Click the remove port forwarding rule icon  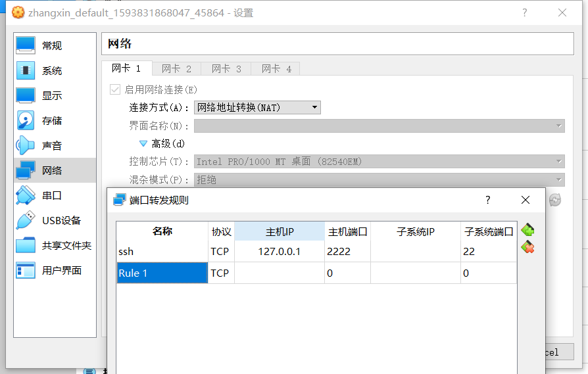527,247
